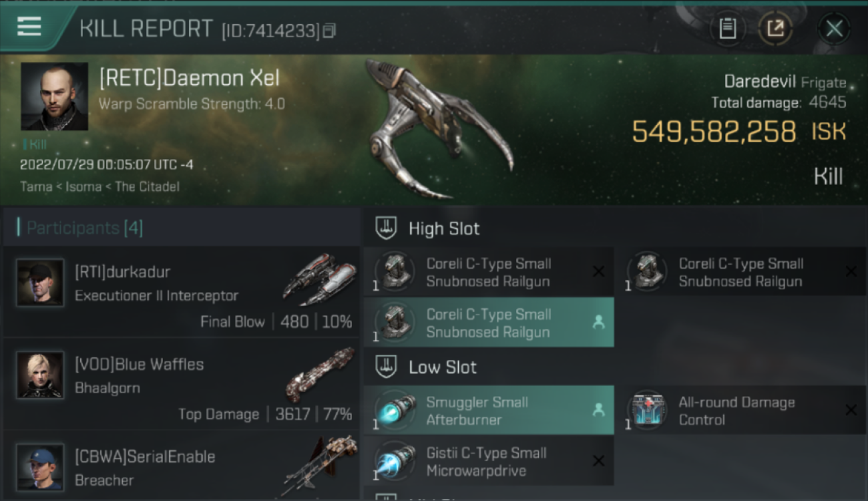Copy the kill report ID
This screenshot has height=501, width=868.
coord(329,31)
